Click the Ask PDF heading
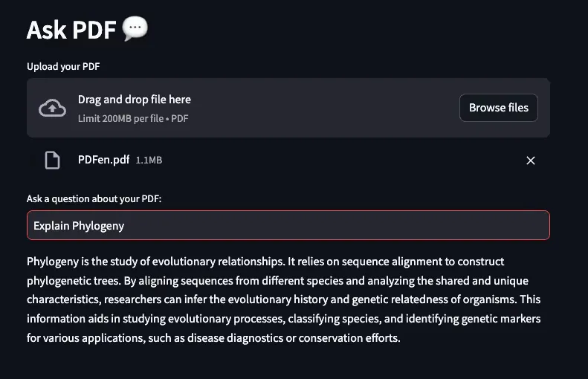 click(x=71, y=30)
